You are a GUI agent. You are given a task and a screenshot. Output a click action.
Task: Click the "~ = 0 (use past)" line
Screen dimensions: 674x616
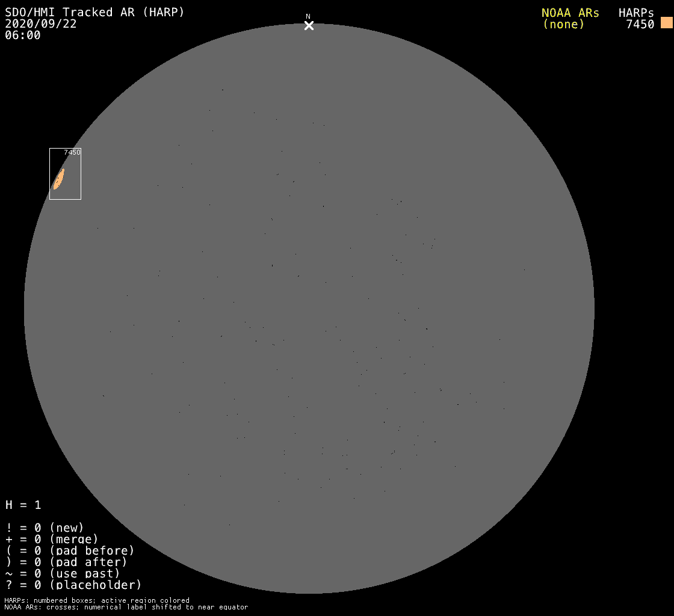pyautogui.click(x=63, y=573)
